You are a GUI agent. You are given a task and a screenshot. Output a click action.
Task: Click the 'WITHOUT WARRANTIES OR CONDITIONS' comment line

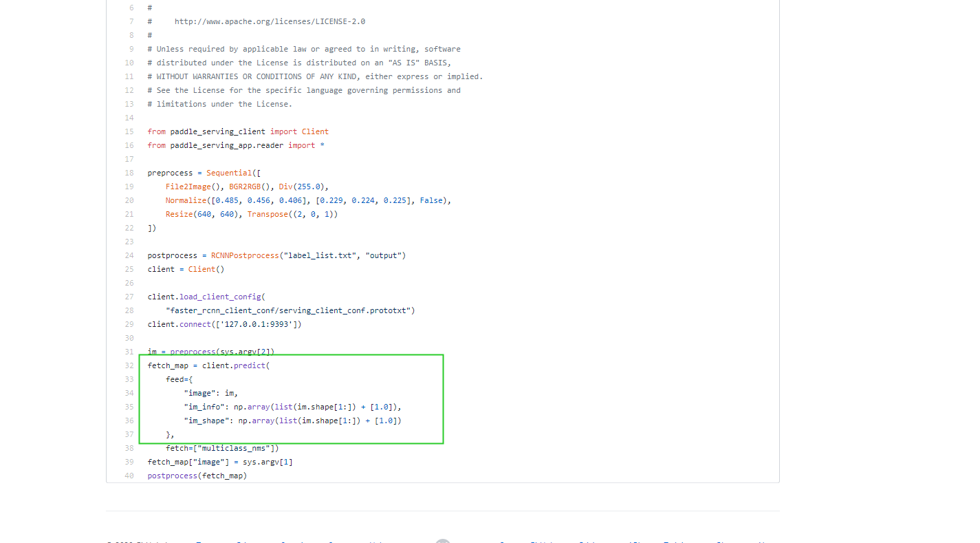tap(315, 76)
